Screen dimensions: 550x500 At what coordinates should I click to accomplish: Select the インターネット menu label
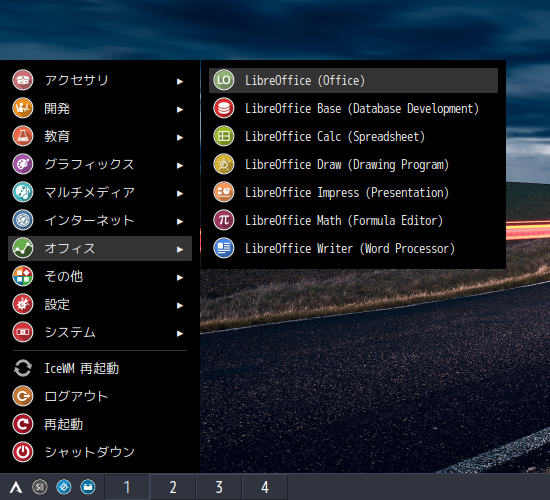(89, 220)
